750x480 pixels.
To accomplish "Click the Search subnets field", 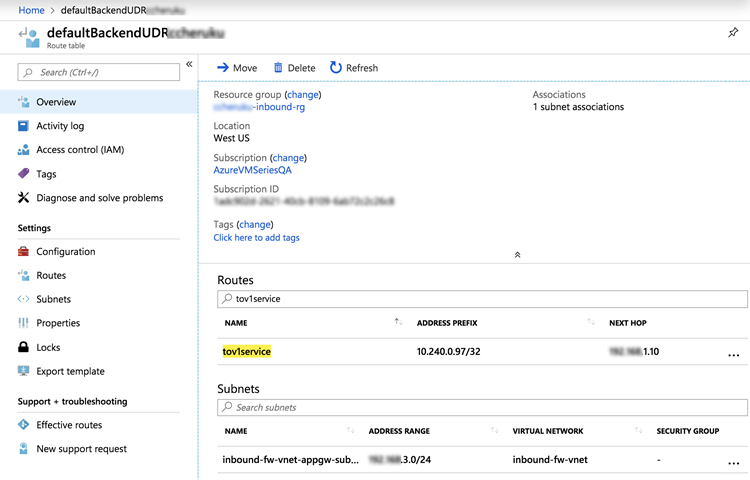I will (x=482, y=408).
